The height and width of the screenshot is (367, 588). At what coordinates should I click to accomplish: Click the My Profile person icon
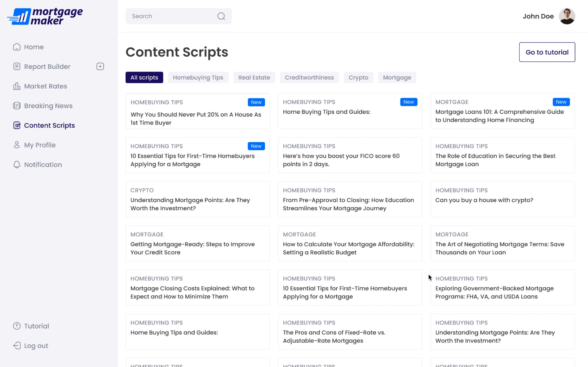click(17, 145)
